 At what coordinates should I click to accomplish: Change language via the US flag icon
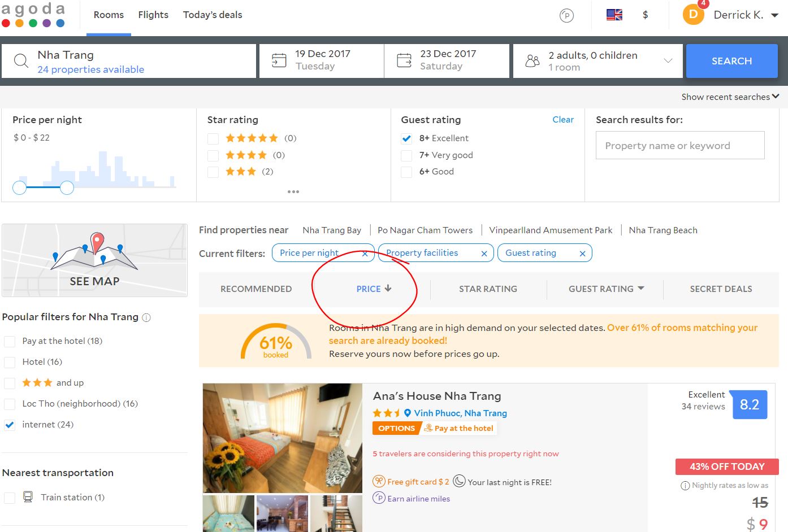point(614,15)
